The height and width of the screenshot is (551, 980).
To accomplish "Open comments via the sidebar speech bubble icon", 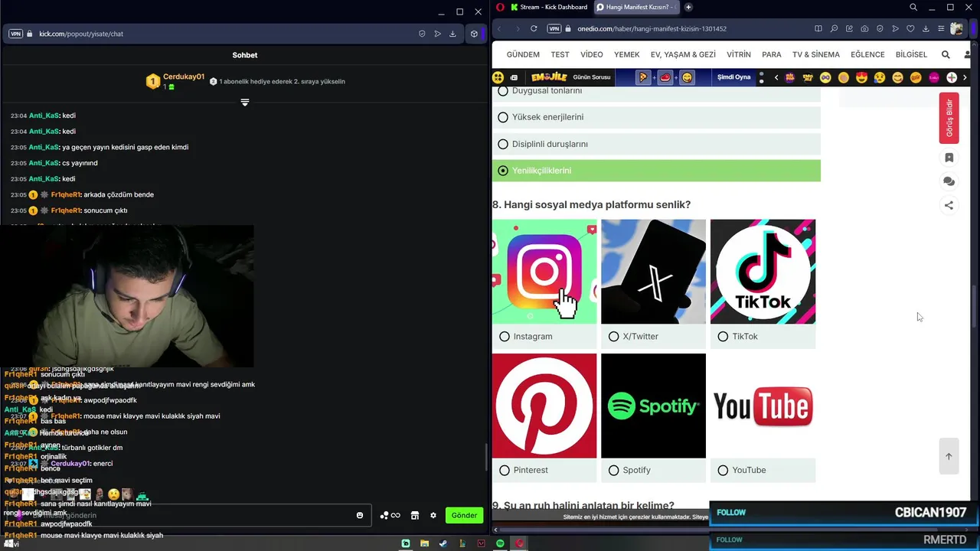I will pyautogui.click(x=949, y=181).
